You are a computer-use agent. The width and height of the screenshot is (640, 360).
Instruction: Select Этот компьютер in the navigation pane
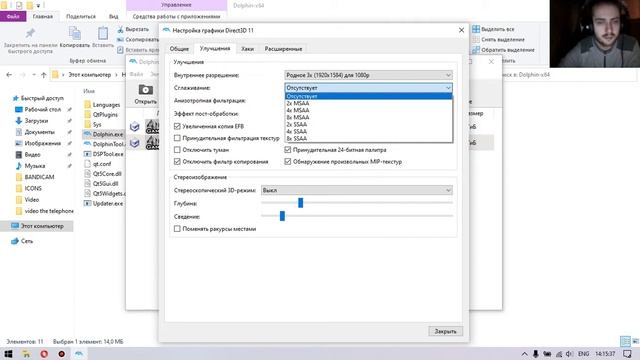point(37,226)
